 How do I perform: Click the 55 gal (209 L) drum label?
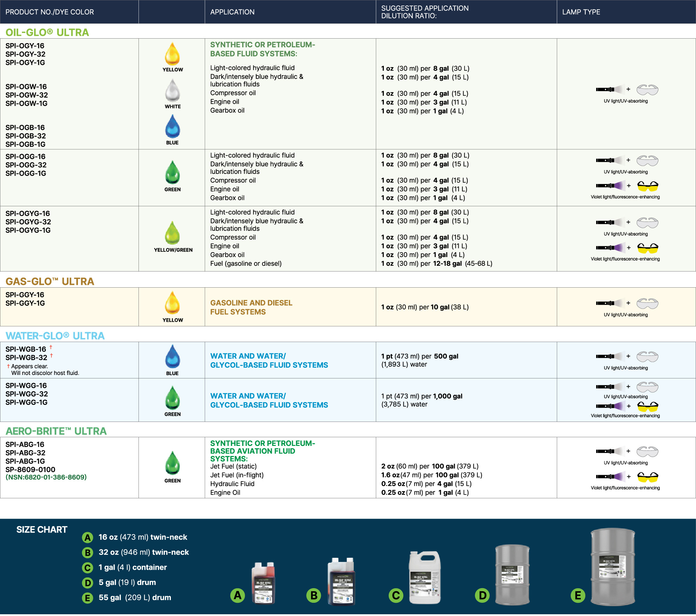point(135,598)
